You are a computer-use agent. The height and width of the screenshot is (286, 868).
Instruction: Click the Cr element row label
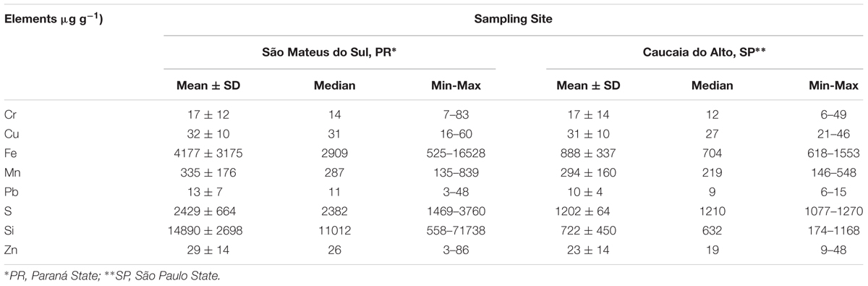pyautogui.click(x=9, y=114)
